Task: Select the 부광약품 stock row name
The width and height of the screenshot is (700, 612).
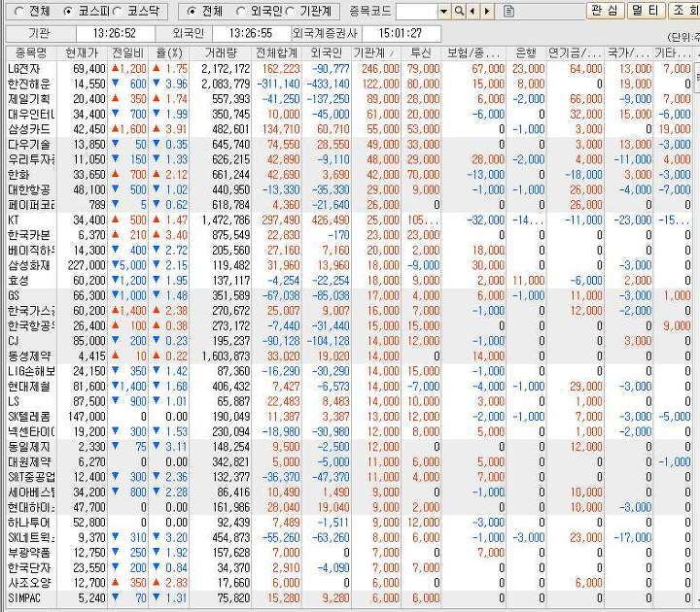Action: 31,553
